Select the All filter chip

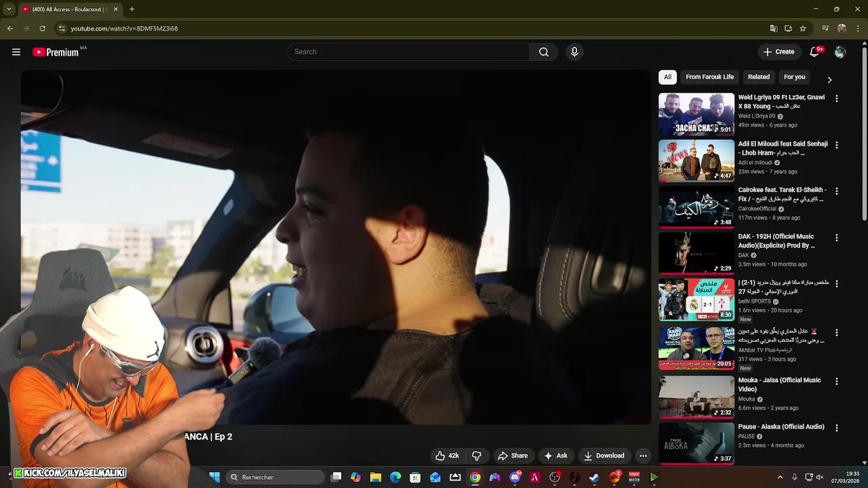(667, 77)
